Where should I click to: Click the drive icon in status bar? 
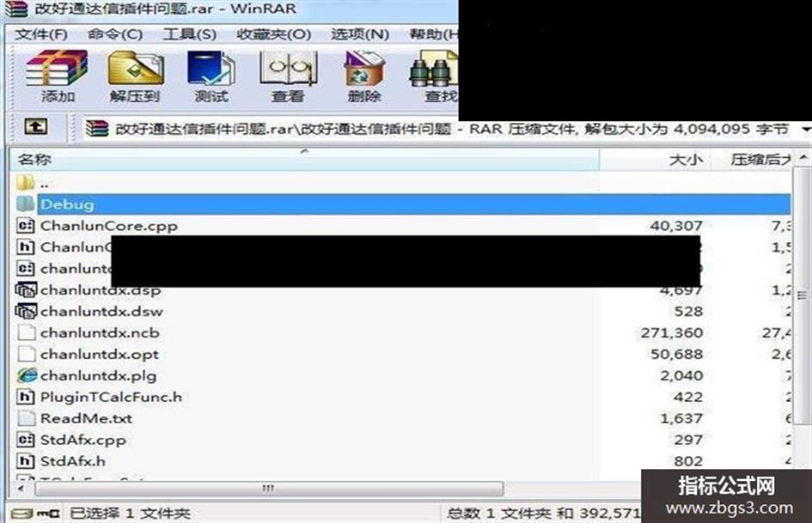pos(21,514)
